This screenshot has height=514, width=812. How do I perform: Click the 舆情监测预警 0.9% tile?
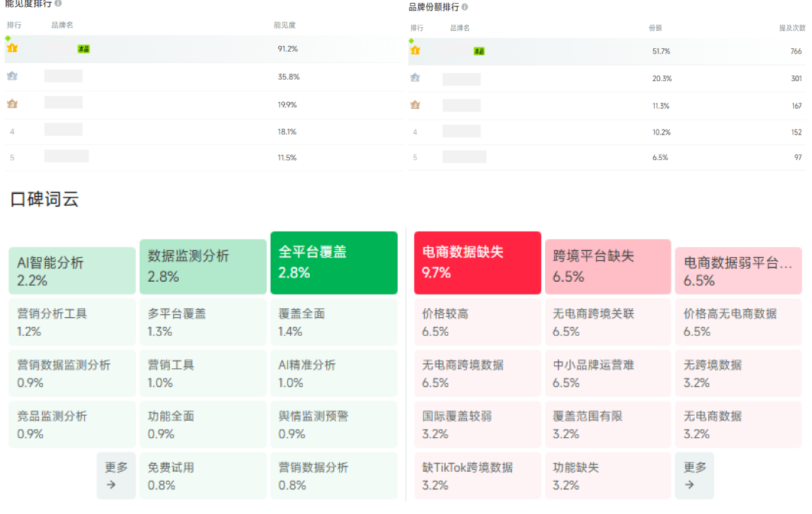click(334, 425)
